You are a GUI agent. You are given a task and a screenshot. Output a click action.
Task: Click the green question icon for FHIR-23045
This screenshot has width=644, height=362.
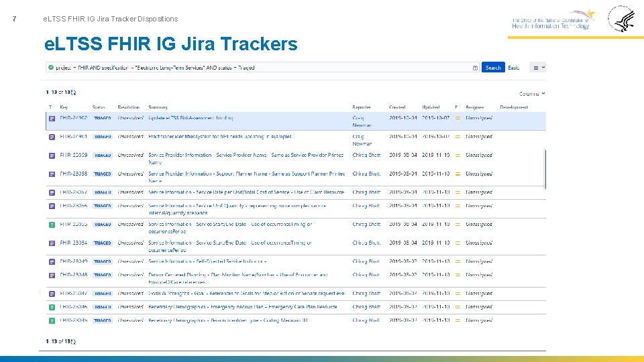(x=52, y=320)
